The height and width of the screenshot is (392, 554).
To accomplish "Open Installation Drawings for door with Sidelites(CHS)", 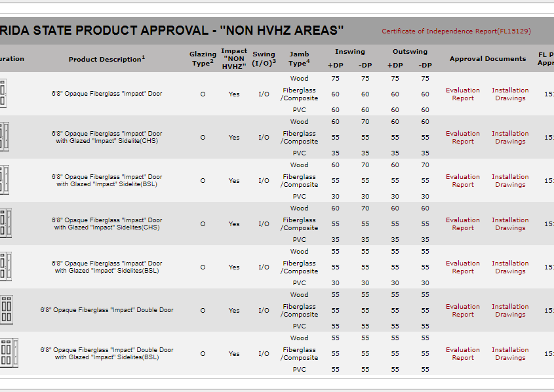I will [x=510, y=224].
